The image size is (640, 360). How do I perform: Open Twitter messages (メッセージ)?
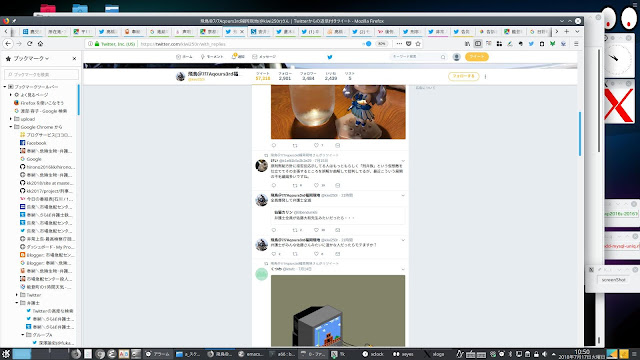coord(264,57)
